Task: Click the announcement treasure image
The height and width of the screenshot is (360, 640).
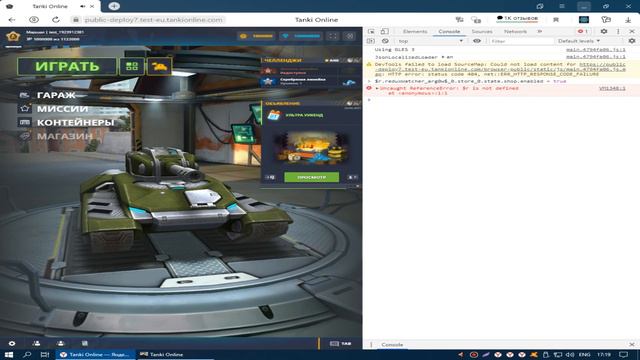Action: tap(311, 147)
